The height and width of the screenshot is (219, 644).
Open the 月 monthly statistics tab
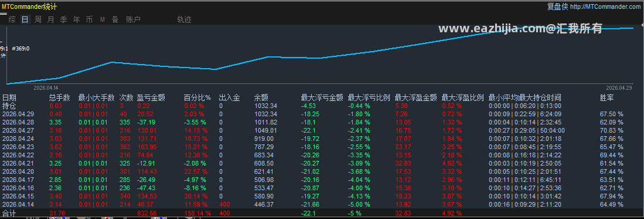coord(50,19)
